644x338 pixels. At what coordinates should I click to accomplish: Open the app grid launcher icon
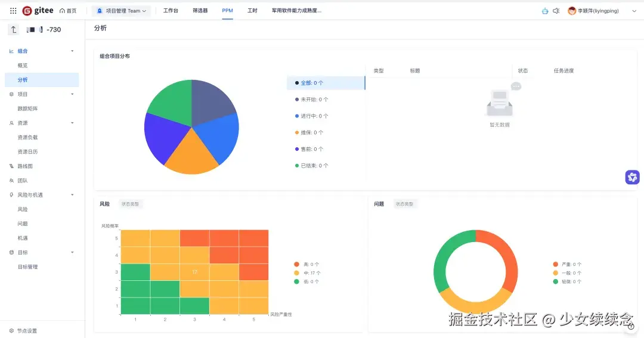pyautogui.click(x=13, y=11)
